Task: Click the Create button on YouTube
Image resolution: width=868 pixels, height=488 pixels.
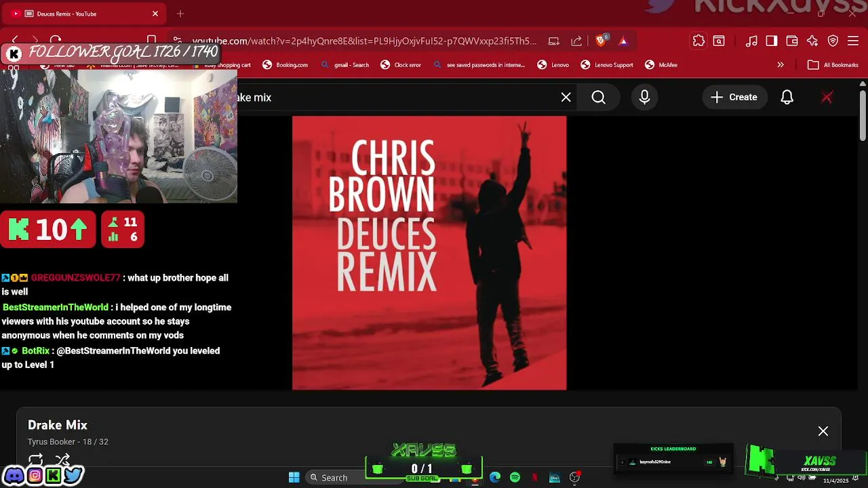Action: 734,98
